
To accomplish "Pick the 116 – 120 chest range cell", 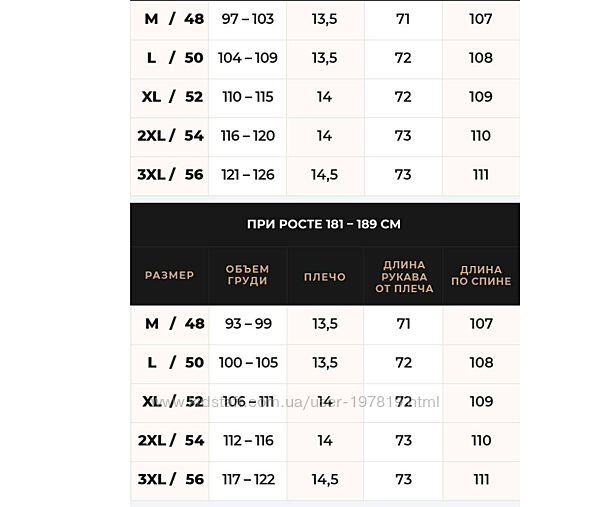I will 247,136.
